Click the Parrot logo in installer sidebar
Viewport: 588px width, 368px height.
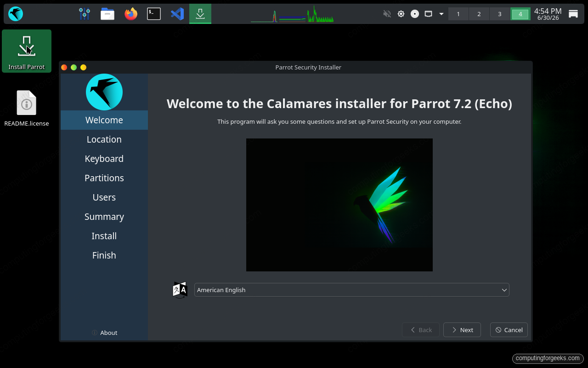pos(104,92)
